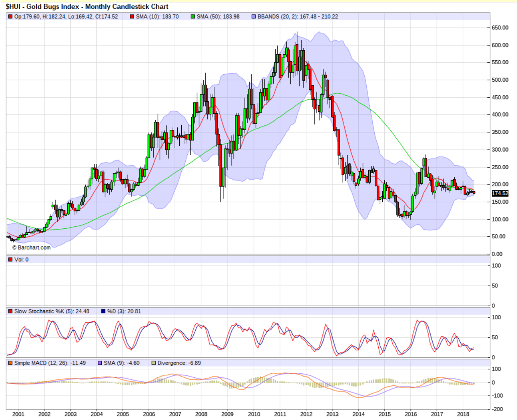Click the green SMA (50) legend swatch

(193, 17)
